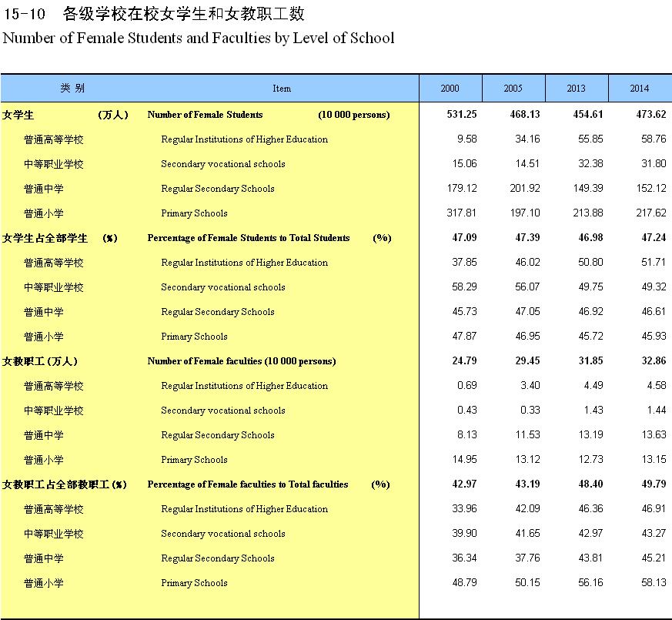Click the 2000 year column header
The image size is (672, 620).
(x=450, y=89)
